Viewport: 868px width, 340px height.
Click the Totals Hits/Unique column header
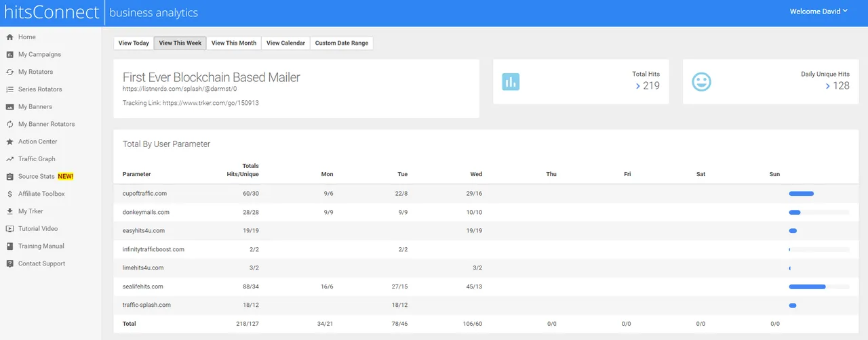(243, 170)
